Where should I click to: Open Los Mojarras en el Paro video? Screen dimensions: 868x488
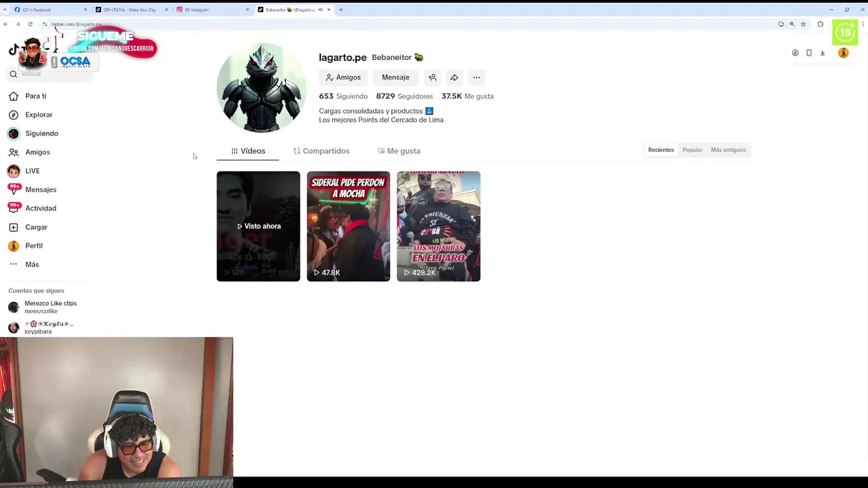[x=439, y=226]
